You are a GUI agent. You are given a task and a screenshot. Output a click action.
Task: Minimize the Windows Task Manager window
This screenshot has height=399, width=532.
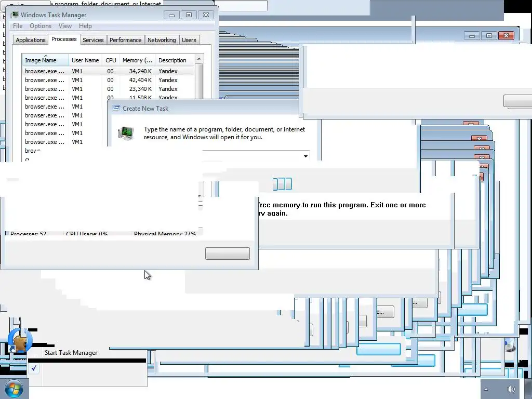(171, 15)
